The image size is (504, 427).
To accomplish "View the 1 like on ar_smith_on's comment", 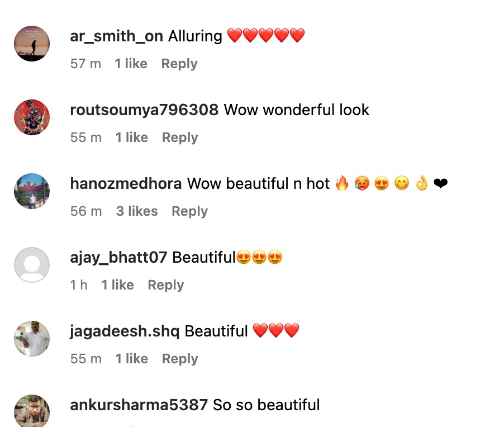I will pyautogui.click(x=131, y=64).
